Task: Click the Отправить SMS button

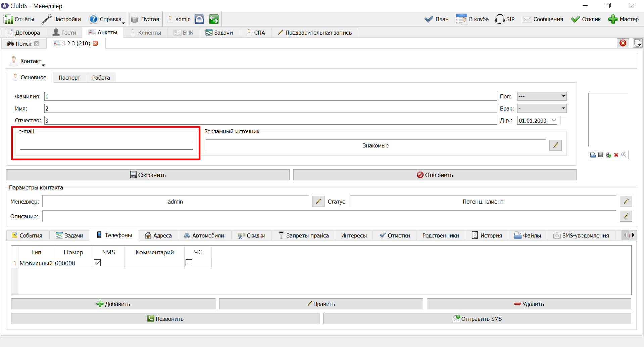Action: pyautogui.click(x=477, y=319)
